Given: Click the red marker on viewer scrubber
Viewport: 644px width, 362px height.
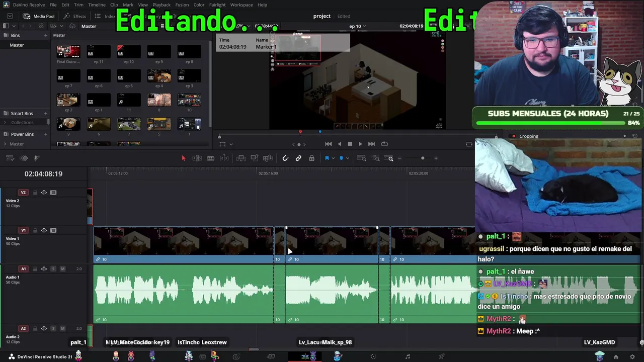Looking at the screenshot, I should coord(300,132).
